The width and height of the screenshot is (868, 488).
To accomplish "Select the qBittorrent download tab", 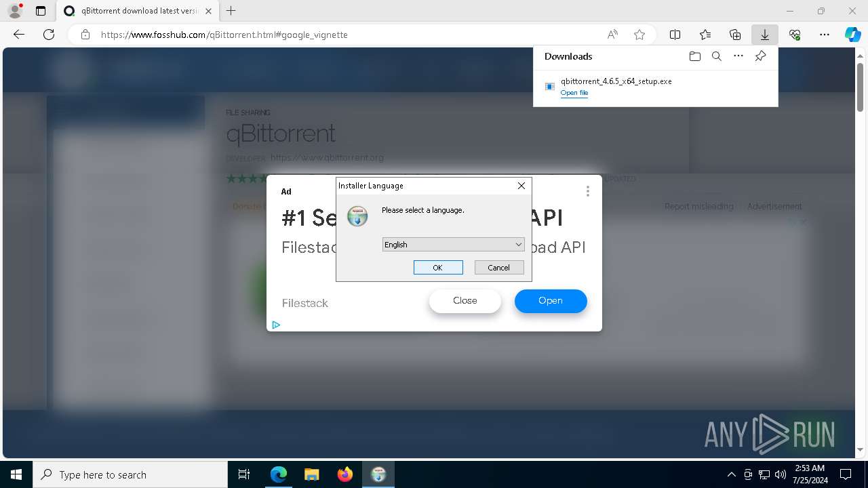I will click(x=136, y=11).
